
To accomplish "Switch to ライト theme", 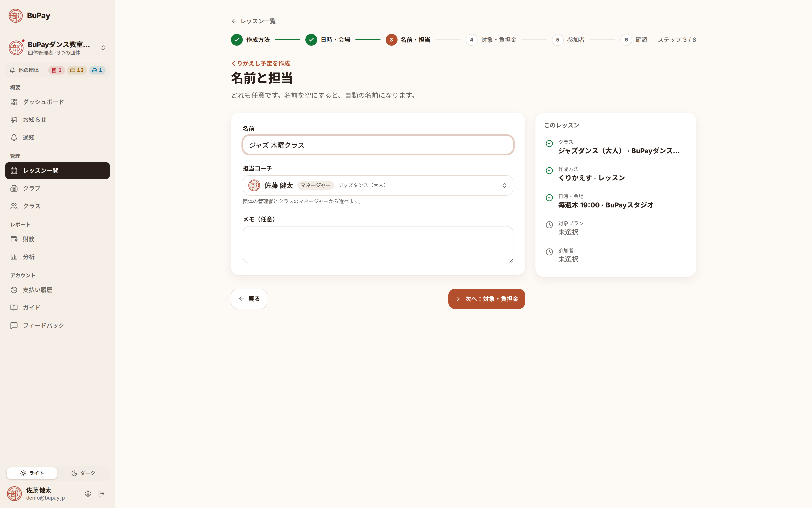I will [32, 473].
